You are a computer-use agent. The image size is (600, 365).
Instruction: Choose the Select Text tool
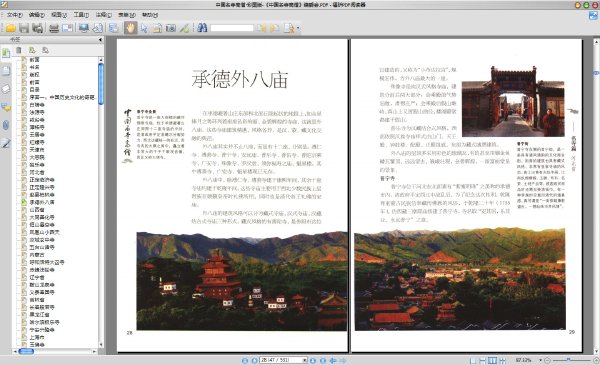(x=157, y=28)
